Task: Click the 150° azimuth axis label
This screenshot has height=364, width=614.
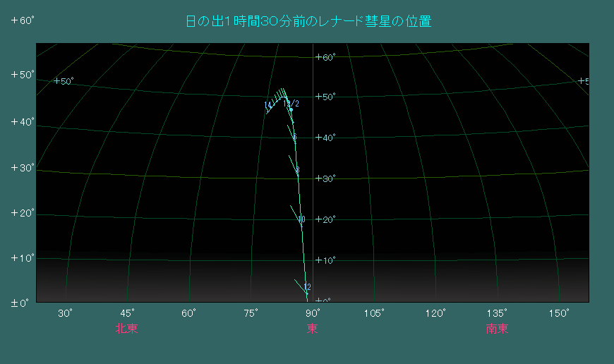Action: (x=559, y=313)
